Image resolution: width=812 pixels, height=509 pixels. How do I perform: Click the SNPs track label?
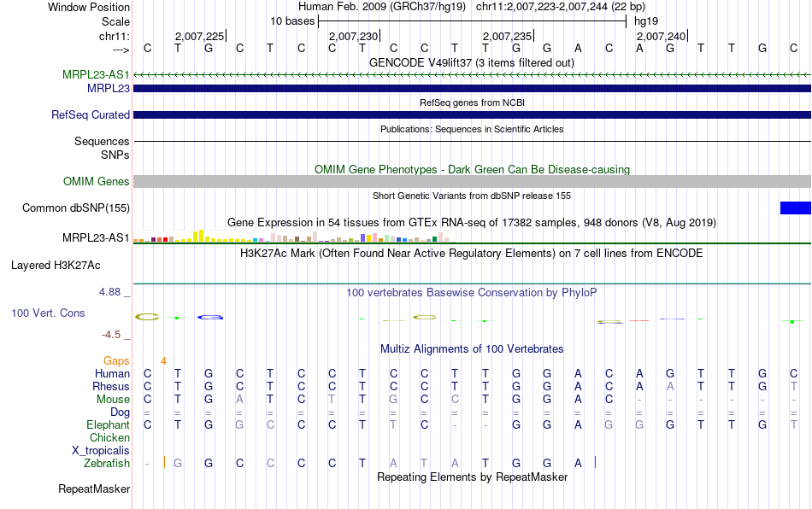115,155
